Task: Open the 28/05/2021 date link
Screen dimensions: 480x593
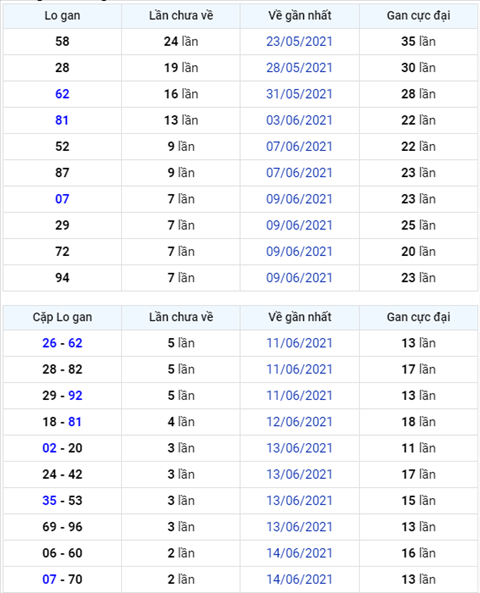Action: click(299, 68)
